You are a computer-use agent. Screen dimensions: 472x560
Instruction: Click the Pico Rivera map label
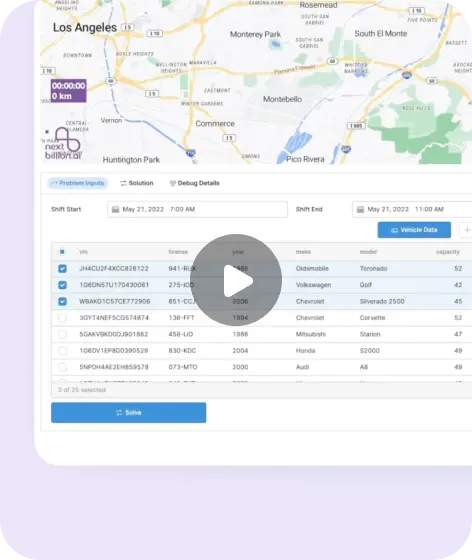click(305, 159)
